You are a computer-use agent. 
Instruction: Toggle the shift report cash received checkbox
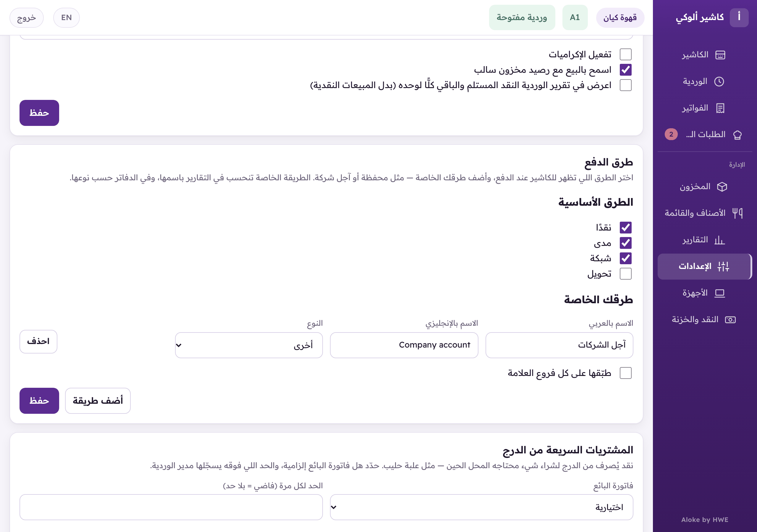(625, 85)
